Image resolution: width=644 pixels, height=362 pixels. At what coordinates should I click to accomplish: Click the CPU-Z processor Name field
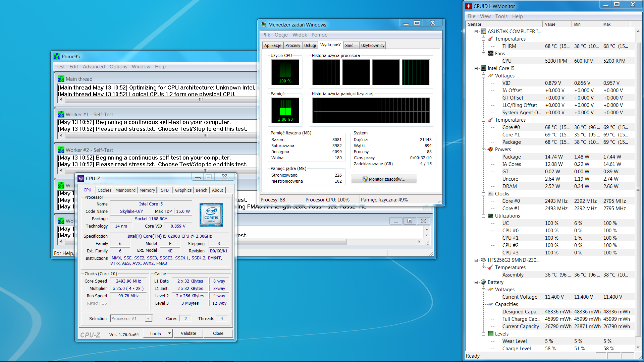tap(151, 204)
